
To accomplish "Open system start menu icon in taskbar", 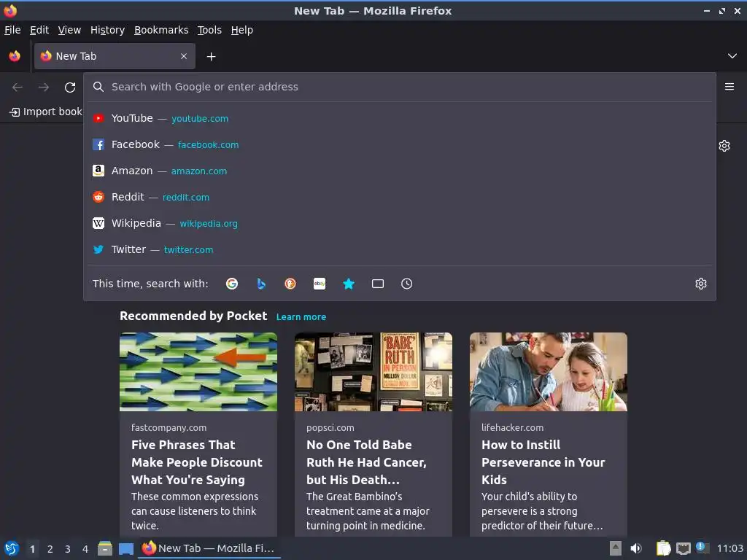I will click(x=12, y=548).
